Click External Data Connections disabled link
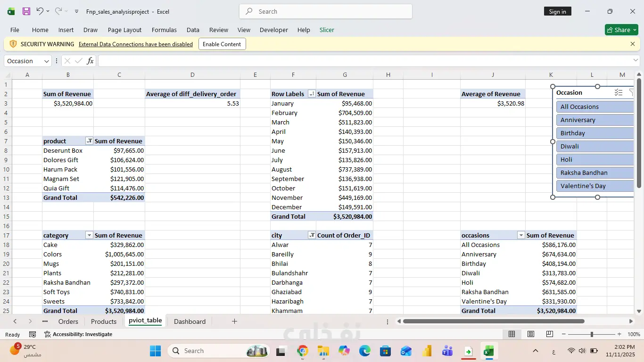Viewport: 644px width, 362px height. [x=135, y=44]
